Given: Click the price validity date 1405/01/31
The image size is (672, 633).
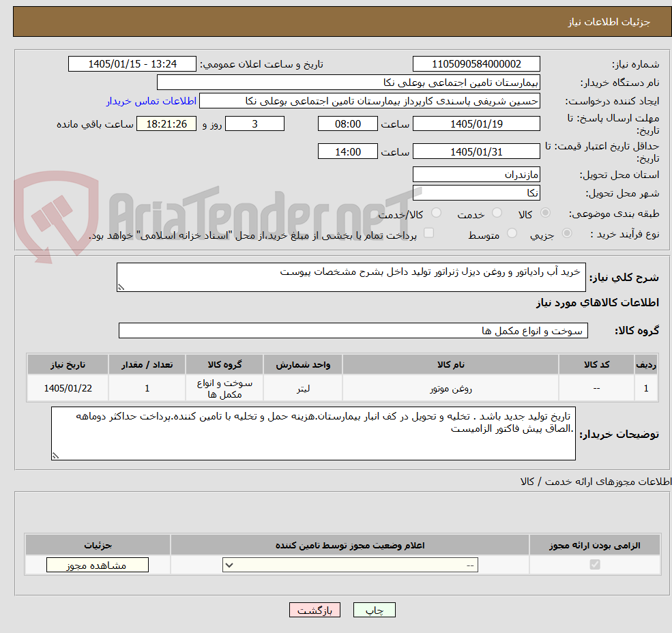Looking at the screenshot, I should (x=476, y=151).
